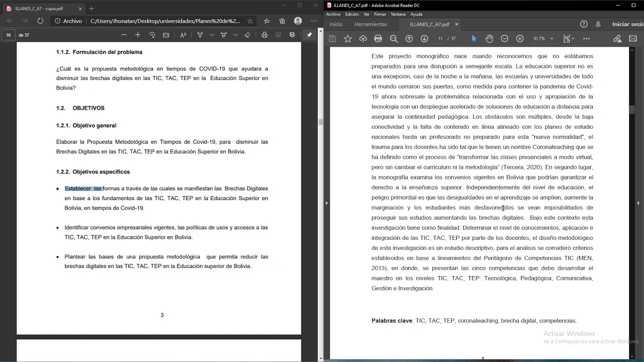Click Iniciar sesión in Acrobat
Viewport: 644px width, 362px height.
click(x=628, y=24)
